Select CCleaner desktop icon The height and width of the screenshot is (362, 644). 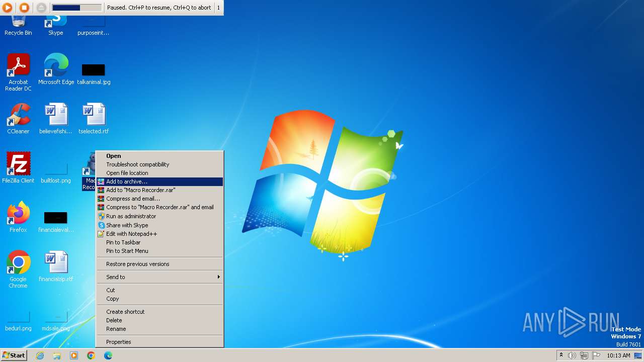18,119
